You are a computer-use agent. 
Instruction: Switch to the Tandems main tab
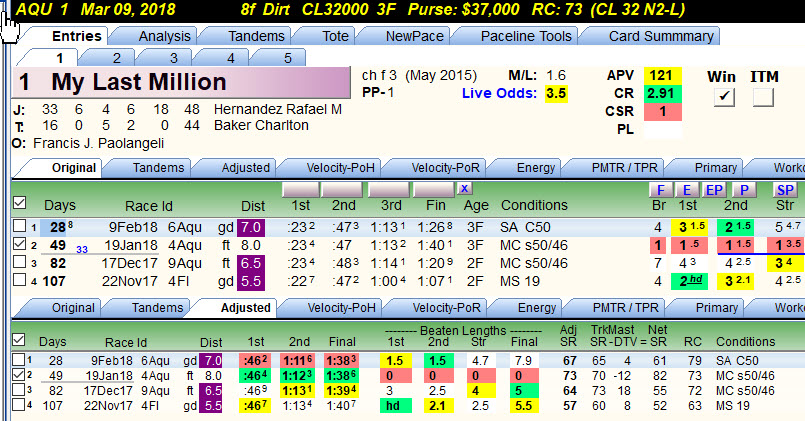256,36
